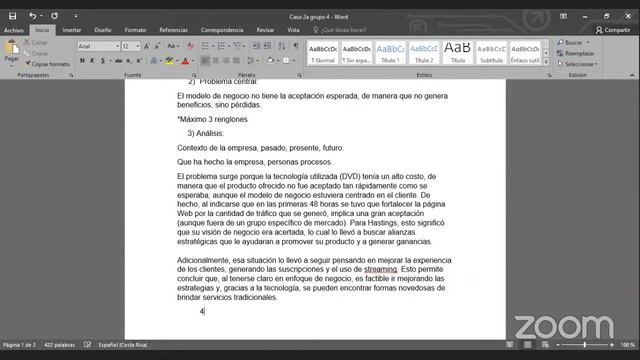The width and height of the screenshot is (640, 360).
Task: Center the text
Action: (216, 61)
